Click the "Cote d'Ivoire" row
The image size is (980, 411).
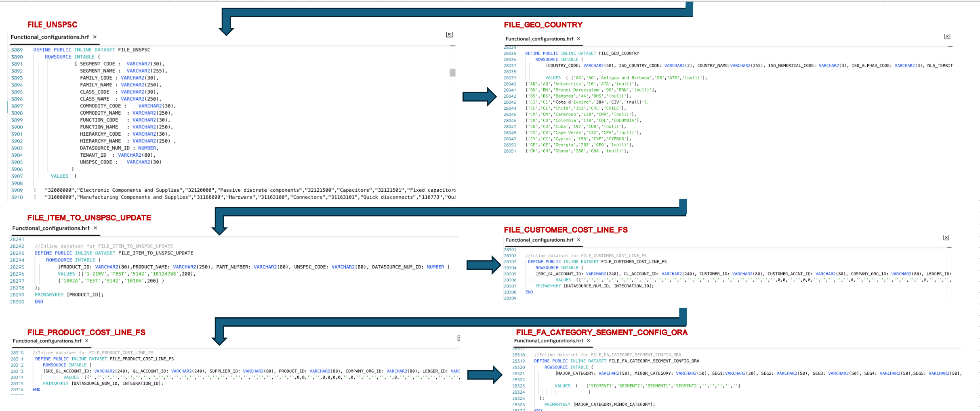tap(587, 102)
